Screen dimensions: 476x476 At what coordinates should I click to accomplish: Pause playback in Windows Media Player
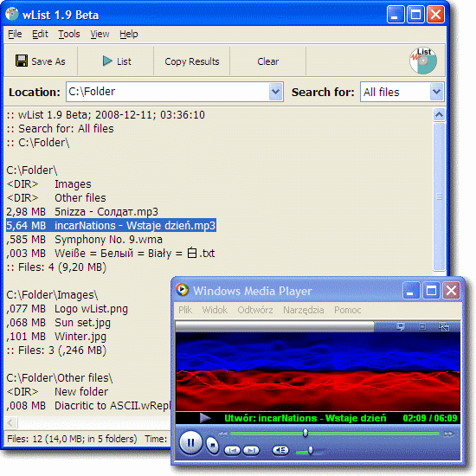(190, 443)
